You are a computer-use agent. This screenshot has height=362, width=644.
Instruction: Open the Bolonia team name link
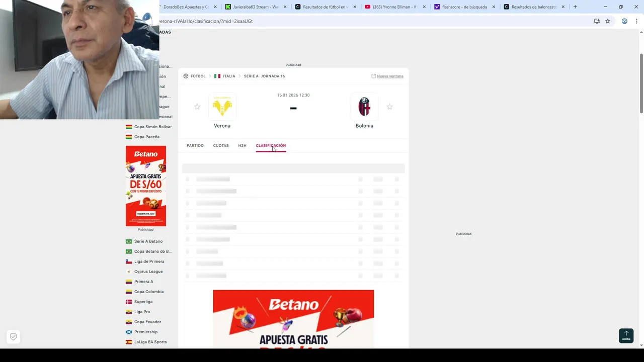pos(364,126)
